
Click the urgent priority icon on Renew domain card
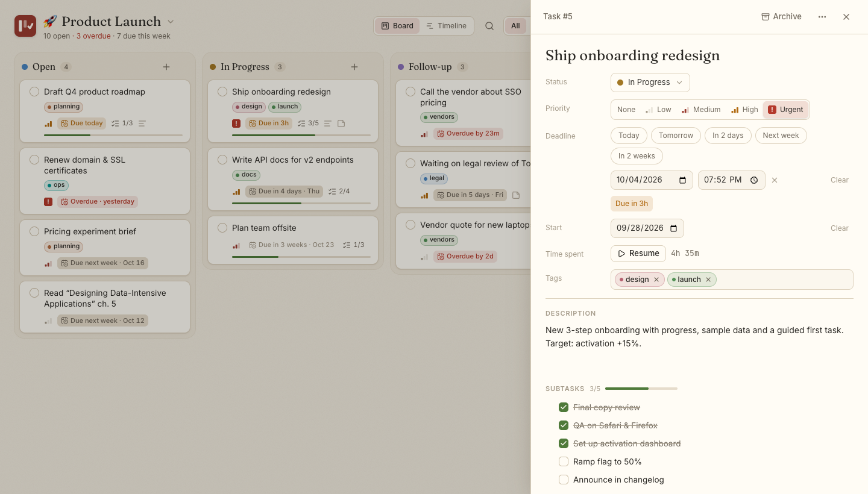point(48,202)
